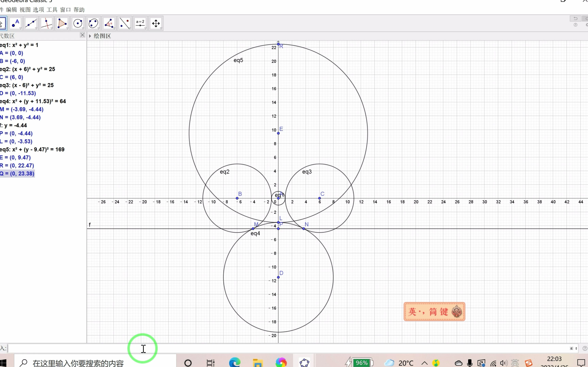This screenshot has width=588, height=367.
Task: Close the algebra view panel
Action: coord(82,35)
